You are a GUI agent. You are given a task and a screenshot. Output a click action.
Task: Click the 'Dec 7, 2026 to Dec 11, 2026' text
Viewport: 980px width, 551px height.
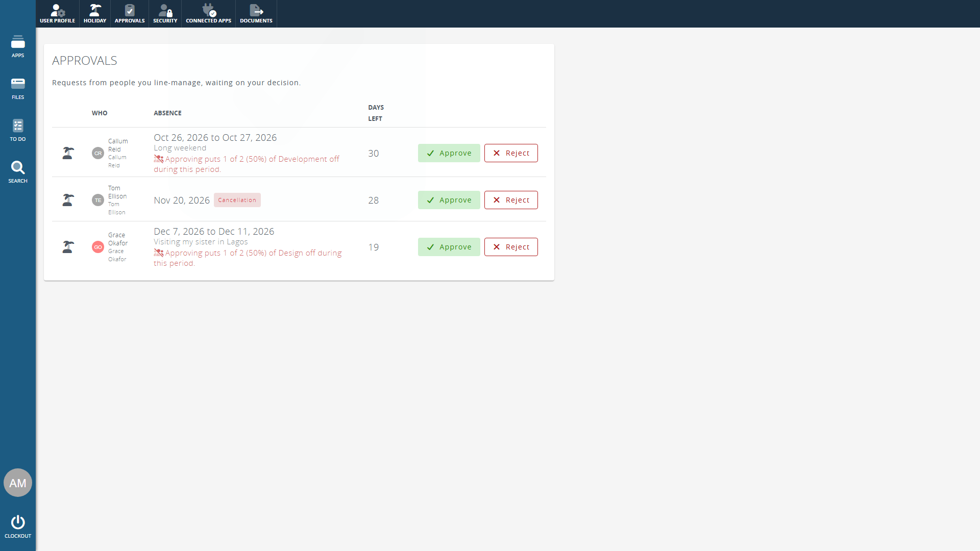(214, 232)
